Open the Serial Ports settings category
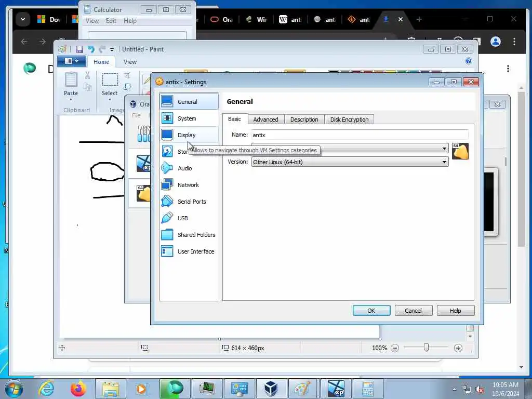Image resolution: width=532 pixels, height=399 pixels. tap(189, 201)
